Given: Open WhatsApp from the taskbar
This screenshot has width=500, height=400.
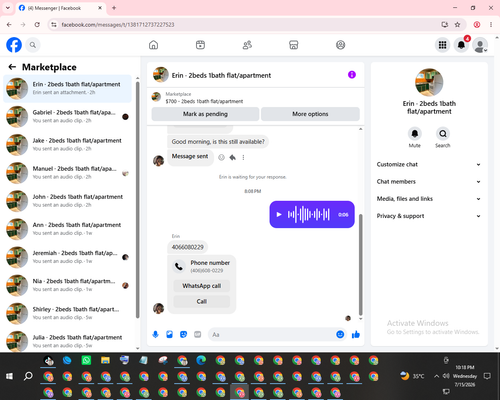Looking at the screenshot, I should [86, 360].
